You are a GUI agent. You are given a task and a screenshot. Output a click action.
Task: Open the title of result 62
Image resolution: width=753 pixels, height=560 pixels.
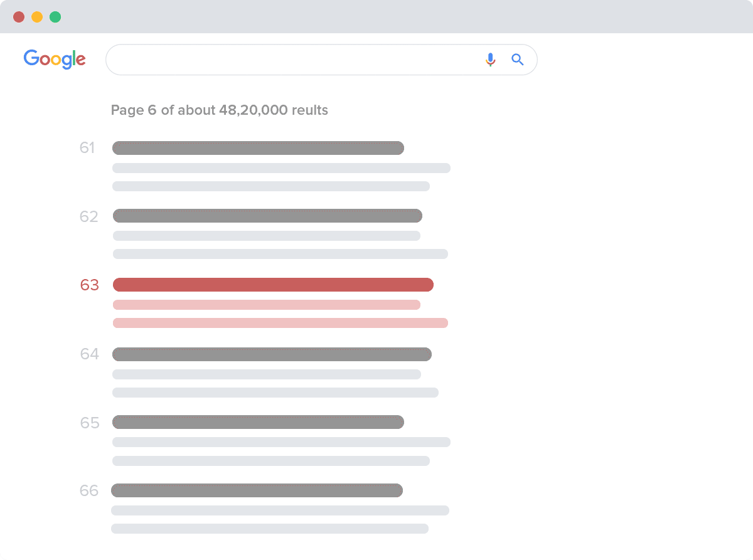pos(267,216)
